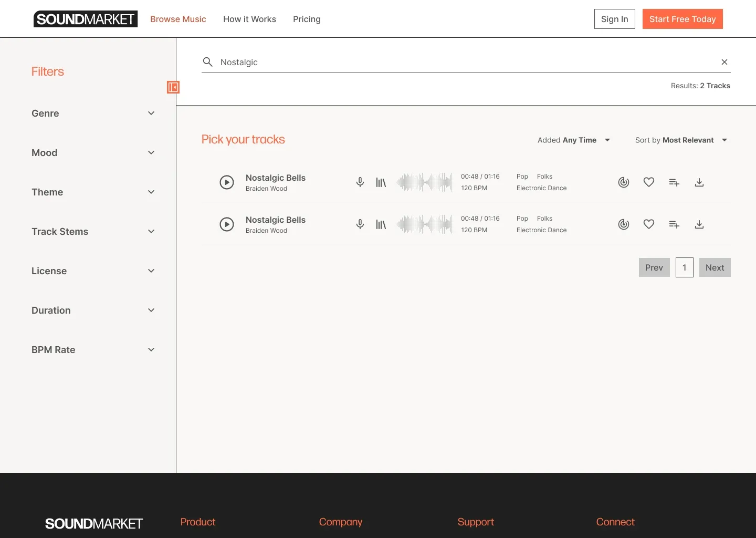Expand the Genre filter
The width and height of the screenshot is (756, 538).
point(93,113)
